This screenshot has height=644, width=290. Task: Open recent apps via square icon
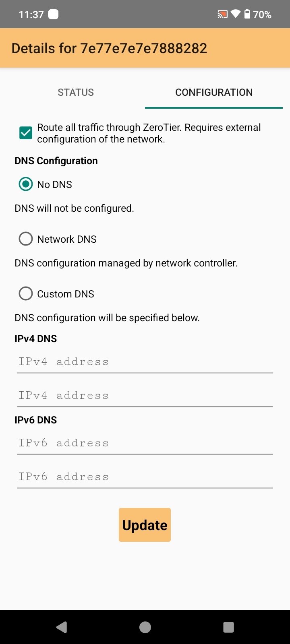point(228,627)
